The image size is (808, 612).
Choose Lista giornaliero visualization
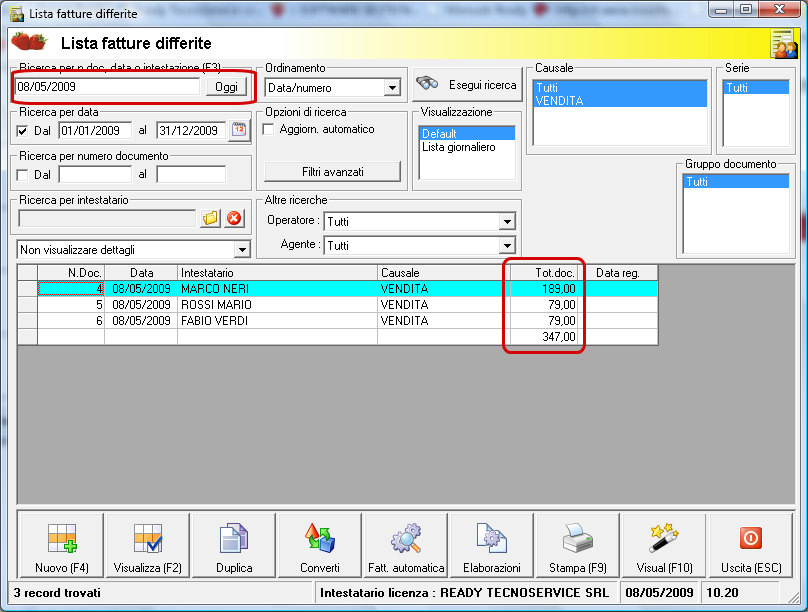(467, 147)
